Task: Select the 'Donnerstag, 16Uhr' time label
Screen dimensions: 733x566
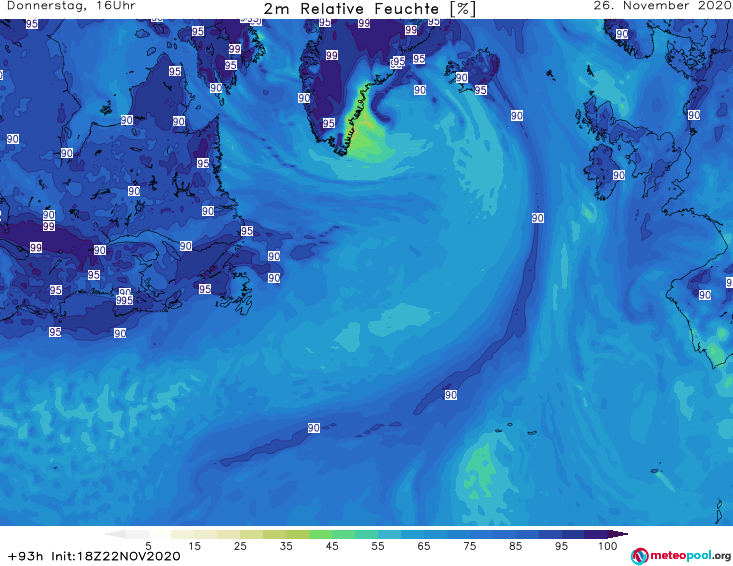Action: (x=71, y=6)
